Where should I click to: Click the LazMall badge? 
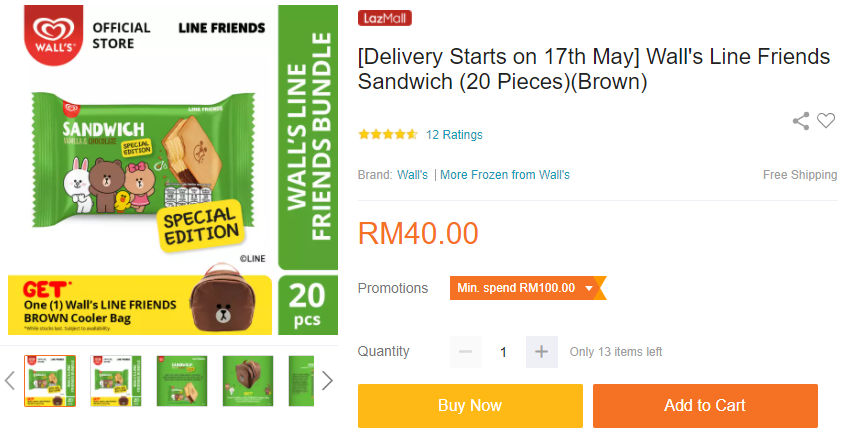385,18
